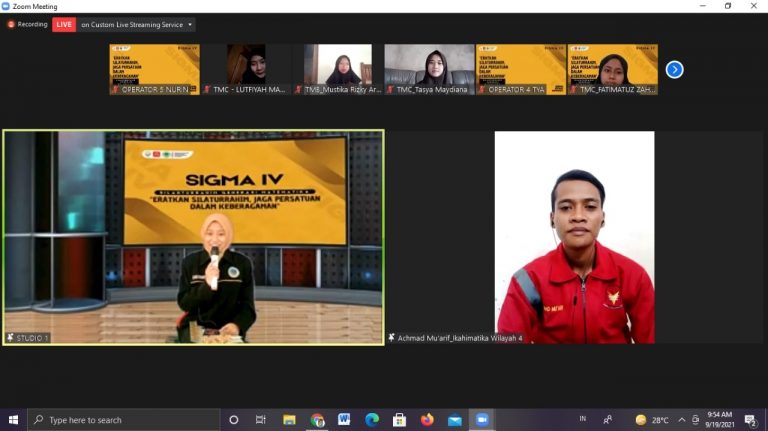The height and width of the screenshot is (431, 768).
Task: Select OPERATOR 5 NURIN participant thumbnail
Action: click(x=154, y=69)
